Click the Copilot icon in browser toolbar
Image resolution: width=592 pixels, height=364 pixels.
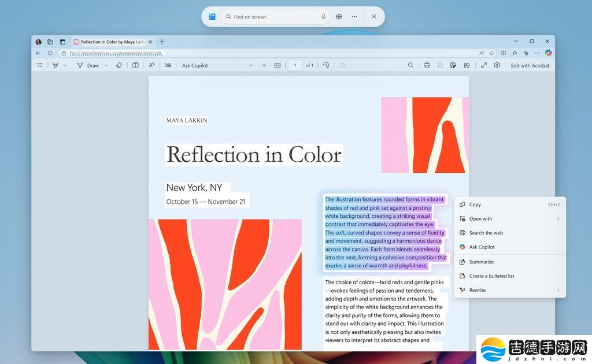(x=548, y=53)
